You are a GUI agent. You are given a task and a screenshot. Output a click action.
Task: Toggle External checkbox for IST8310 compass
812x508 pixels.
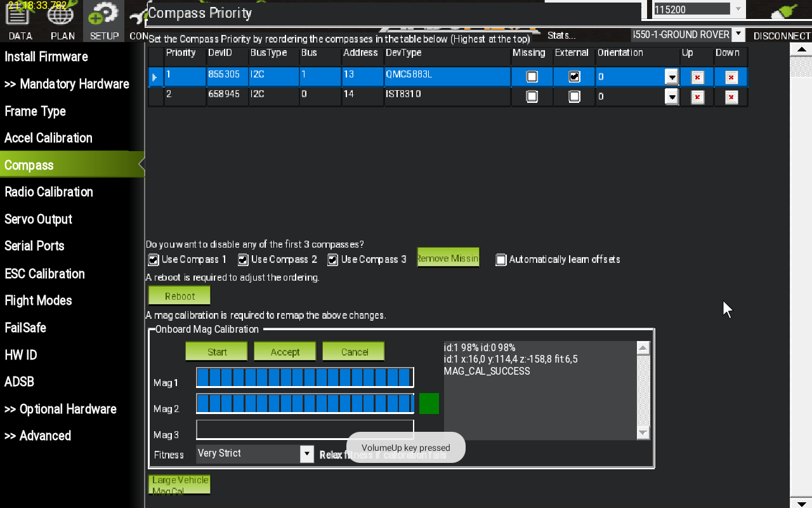point(574,97)
